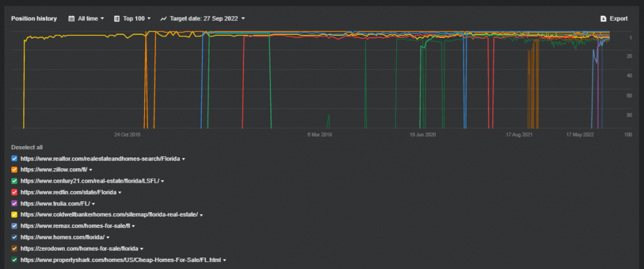The width and height of the screenshot is (644, 269).
Task: Expand the arrow menu next to trulia.com URL
Action: [x=94, y=204]
